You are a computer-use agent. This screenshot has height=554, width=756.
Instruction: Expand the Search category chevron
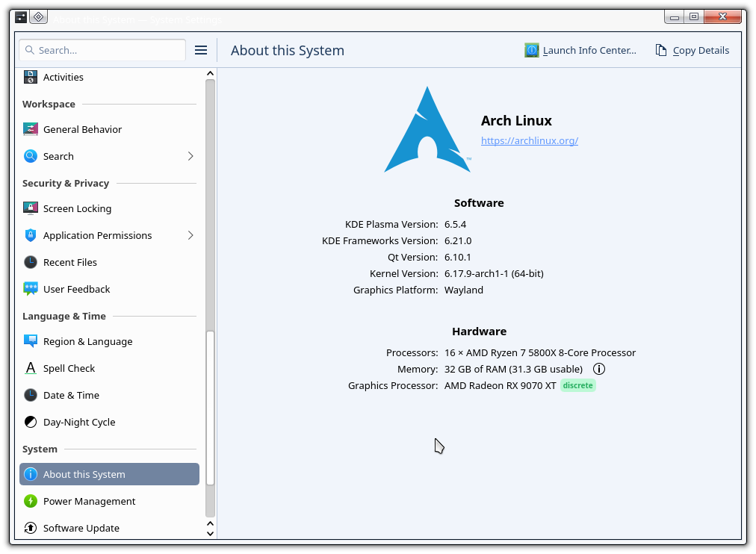point(190,156)
